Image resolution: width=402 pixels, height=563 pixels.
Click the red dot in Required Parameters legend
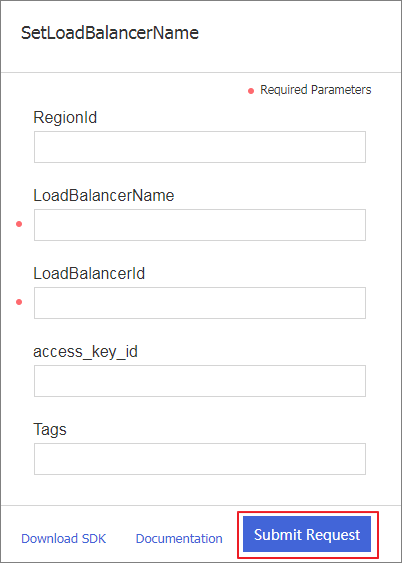point(251,91)
